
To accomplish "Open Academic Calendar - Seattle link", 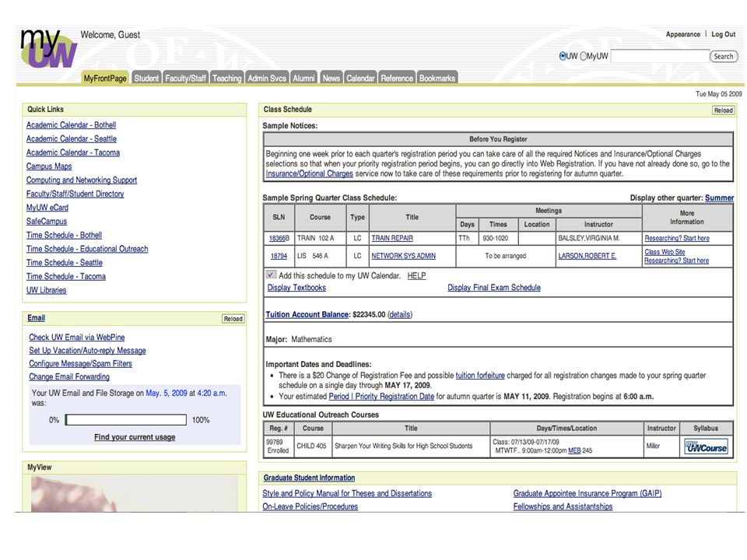I will [x=72, y=138].
